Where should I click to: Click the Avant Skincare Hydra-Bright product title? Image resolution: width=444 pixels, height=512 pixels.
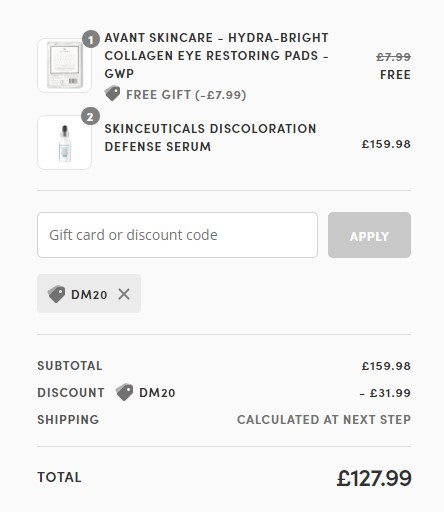[x=217, y=56]
